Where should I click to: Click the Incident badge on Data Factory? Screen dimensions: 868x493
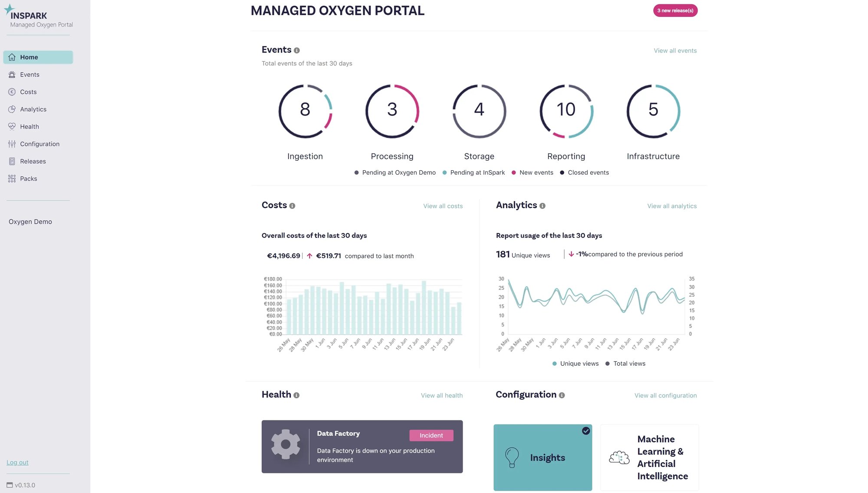pyautogui.click(x=431, y=436)
